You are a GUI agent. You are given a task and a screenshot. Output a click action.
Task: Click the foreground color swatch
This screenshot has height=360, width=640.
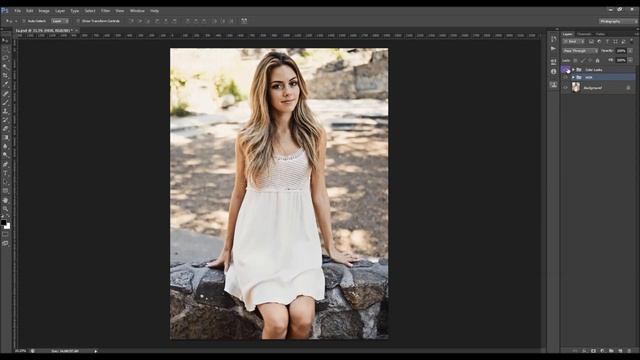(4, 223)
